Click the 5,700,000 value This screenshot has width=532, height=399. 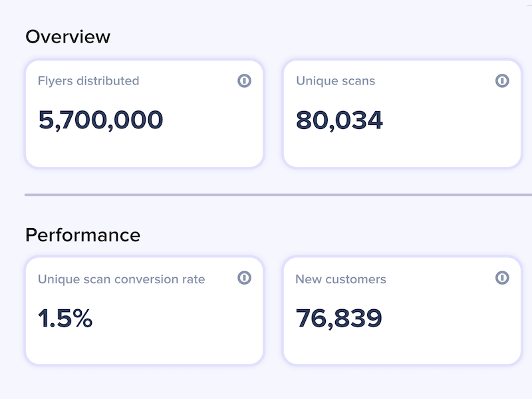[101, 120]
